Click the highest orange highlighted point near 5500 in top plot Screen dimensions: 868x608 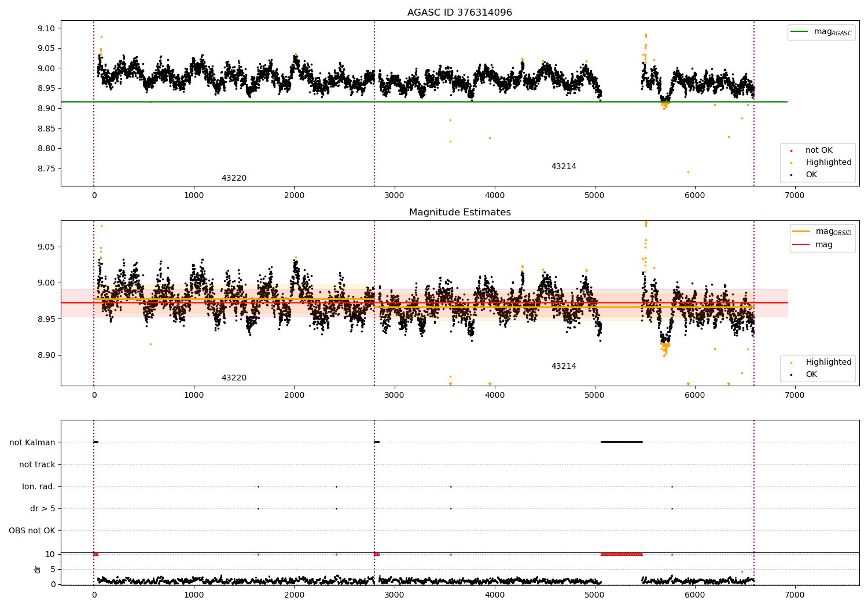pos(646,35)
